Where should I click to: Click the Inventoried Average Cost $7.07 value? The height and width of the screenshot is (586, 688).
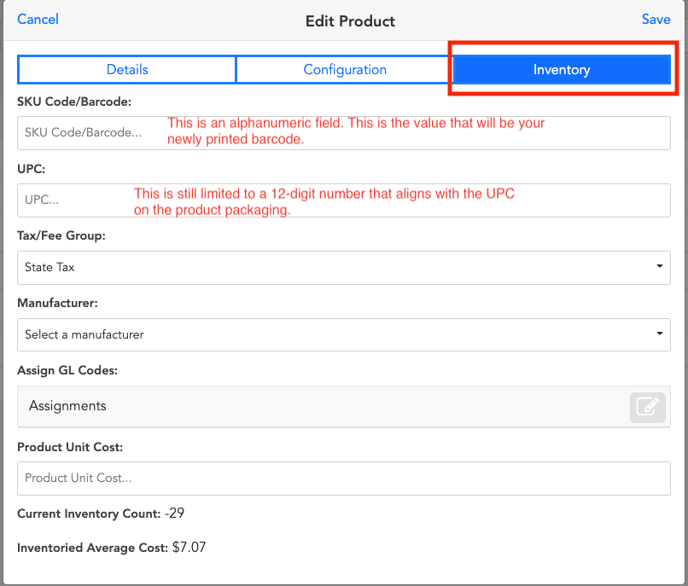189,547
